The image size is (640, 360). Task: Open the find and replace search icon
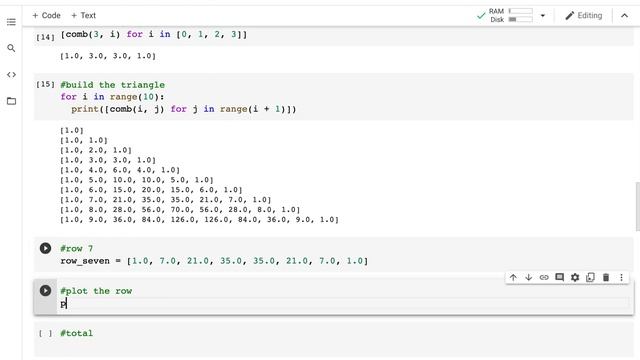[x=11, y=48]
